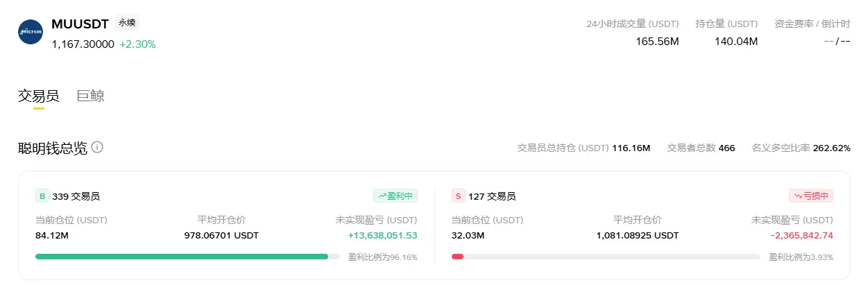Viewport: 868px width, 285px height.
Task: Switch to the 巨鲸 tab
Action: click(91, 96)
